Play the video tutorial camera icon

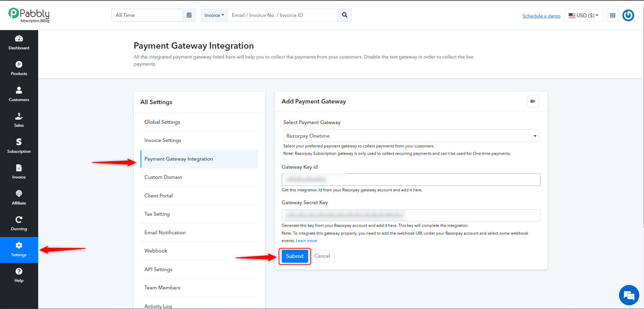[x=533, y=101]
